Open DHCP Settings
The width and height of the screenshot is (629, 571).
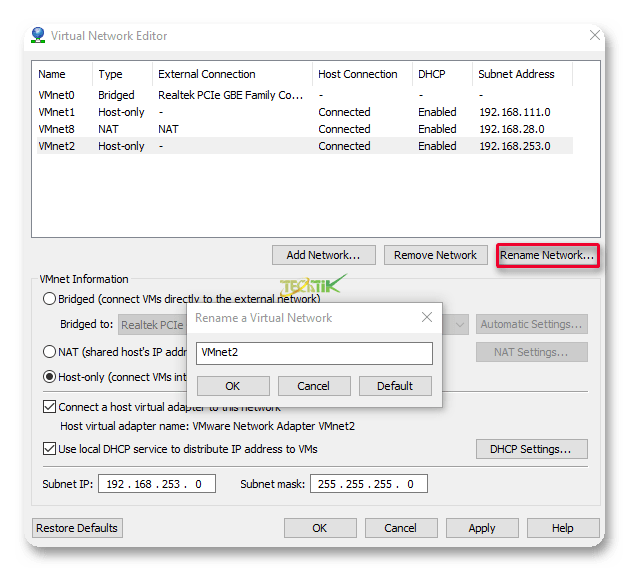point(531,449)
